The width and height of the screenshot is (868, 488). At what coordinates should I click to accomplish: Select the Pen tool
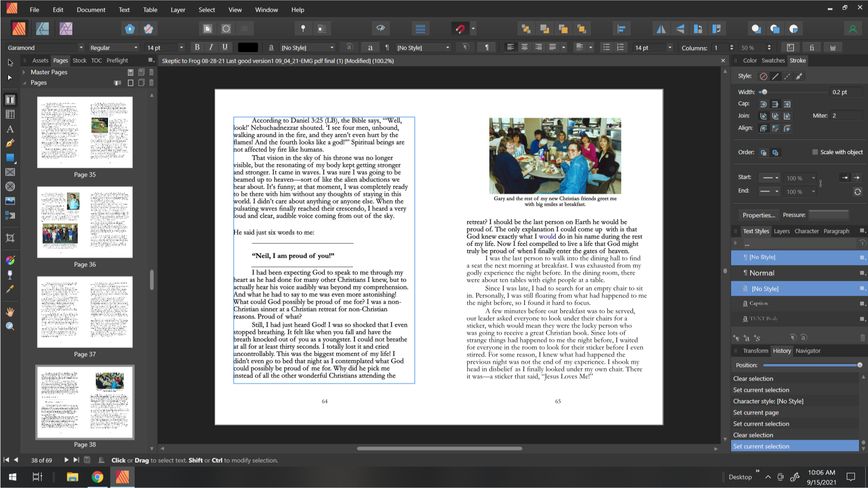[10, 144]
